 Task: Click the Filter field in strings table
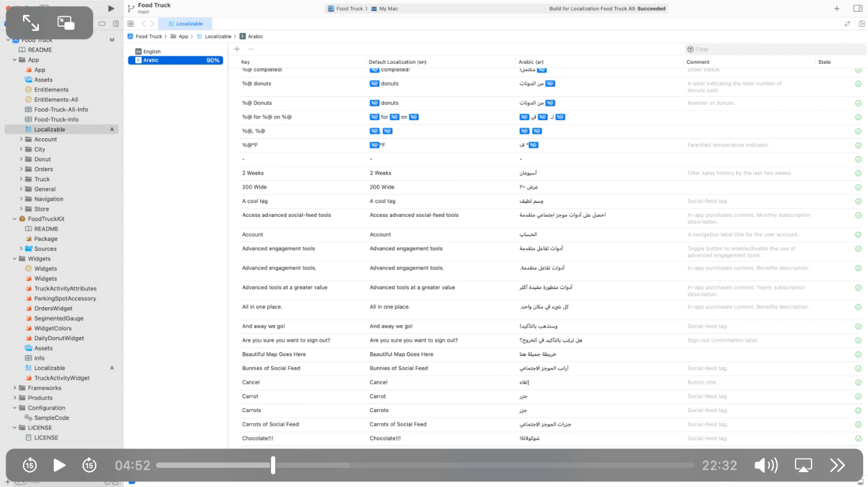tap(774, 49)
